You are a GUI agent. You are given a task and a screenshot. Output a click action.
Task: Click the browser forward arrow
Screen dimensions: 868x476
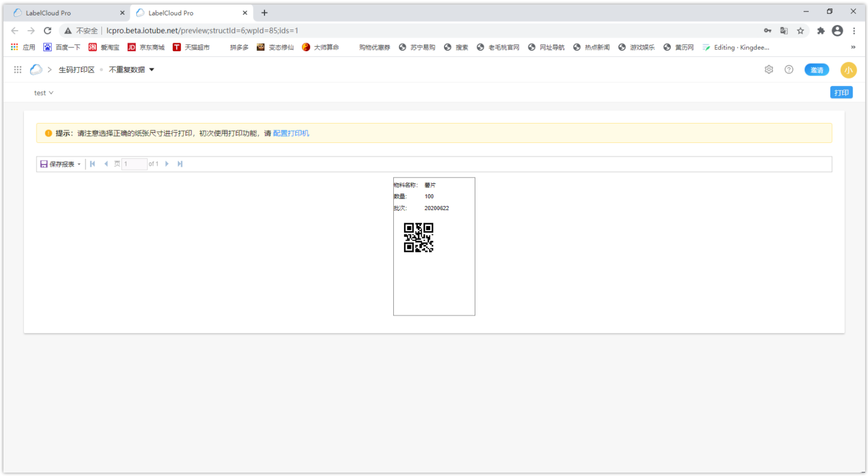click(x=31, y=31)
